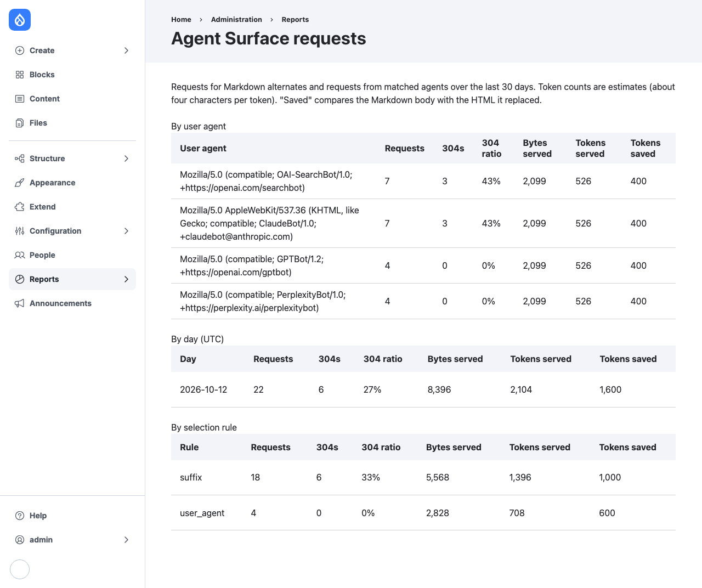This screenshot has height=588, width=702.
Task: Click the Structure hierarchy icon
Action: pyautogui.click(x=20, y=159)
